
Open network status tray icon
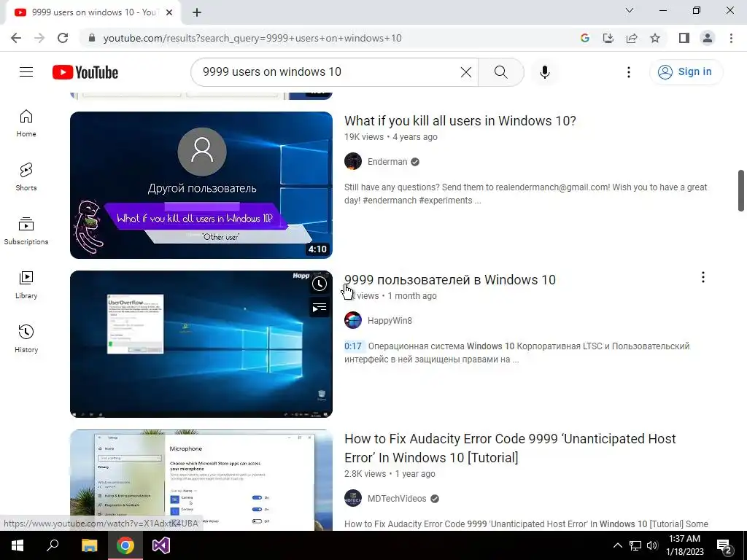pos(635,545)
